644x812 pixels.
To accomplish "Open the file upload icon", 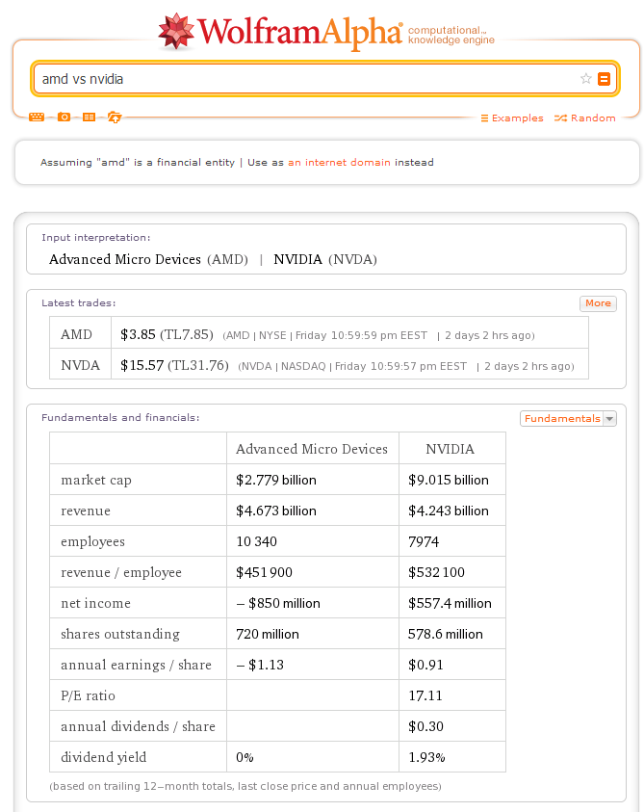I will 115,118.
